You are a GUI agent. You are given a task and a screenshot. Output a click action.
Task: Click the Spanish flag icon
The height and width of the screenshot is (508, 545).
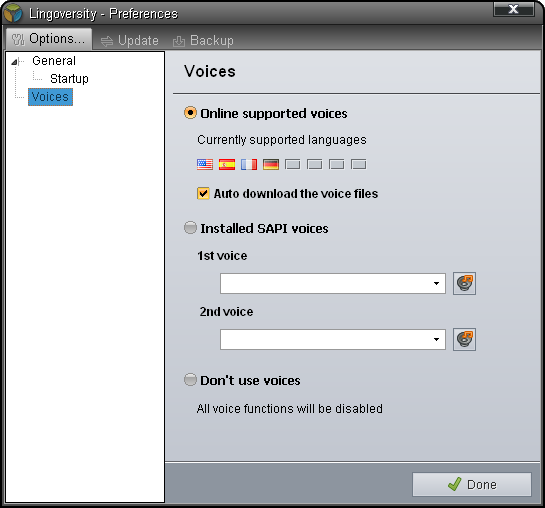(227, 164)
